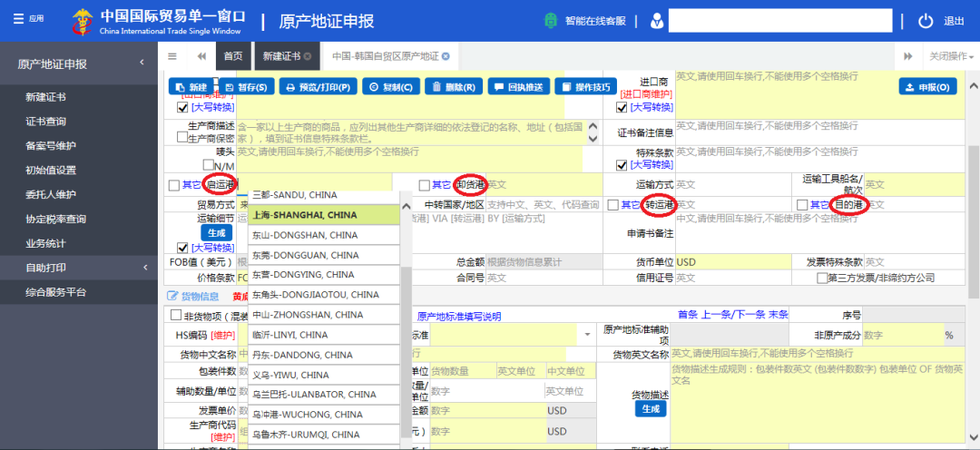
Task: Pick 乌鲁木齐-URUMQI, CHINA from the dropdown
Action: 324,435
